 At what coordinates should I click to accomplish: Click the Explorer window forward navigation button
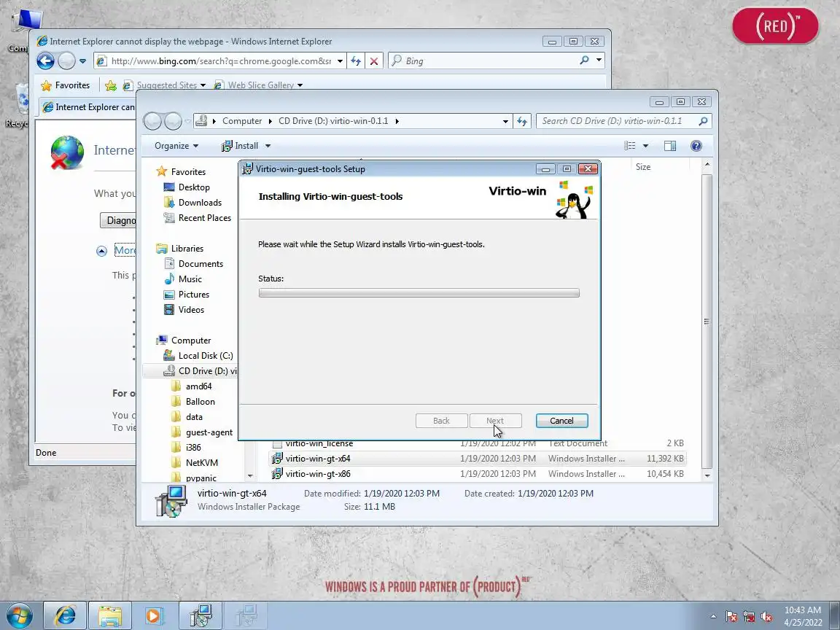point(173,121)
